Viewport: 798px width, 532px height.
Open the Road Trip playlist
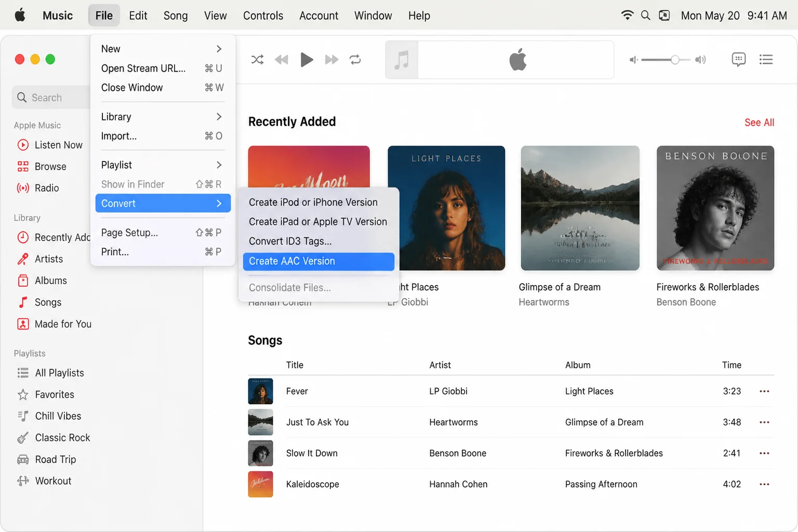click(x=46, y=460)
